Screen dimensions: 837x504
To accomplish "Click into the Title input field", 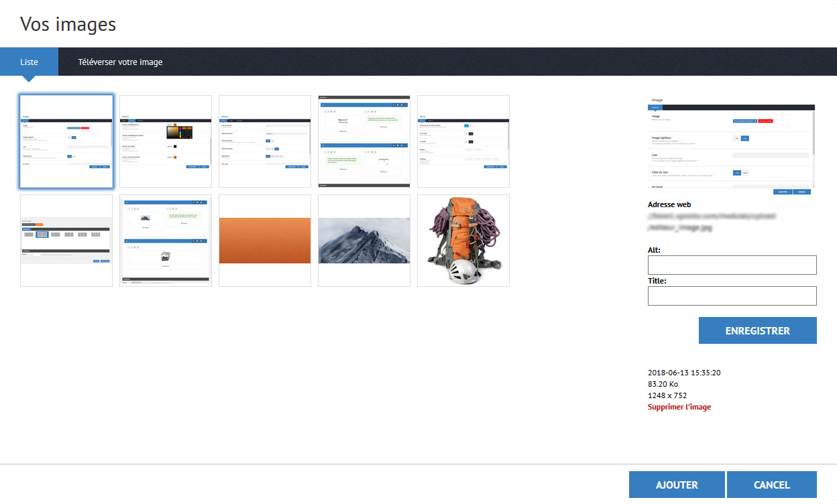I will [732, 296].
